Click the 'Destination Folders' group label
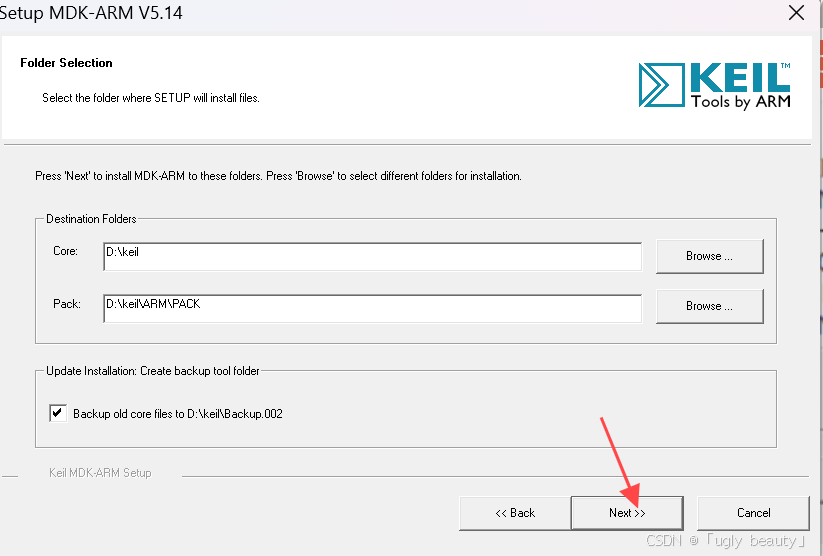The image size is (823, 556). click(x=91, y=219)
